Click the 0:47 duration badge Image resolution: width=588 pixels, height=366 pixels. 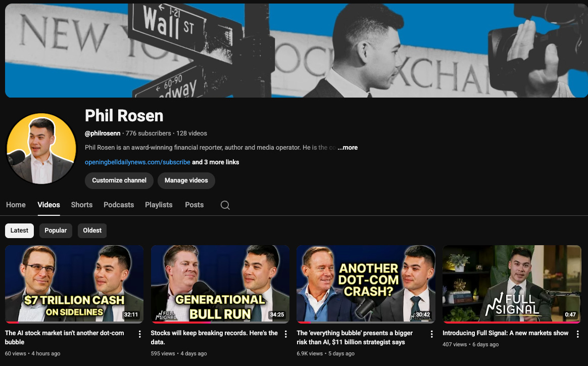(570, 314)
